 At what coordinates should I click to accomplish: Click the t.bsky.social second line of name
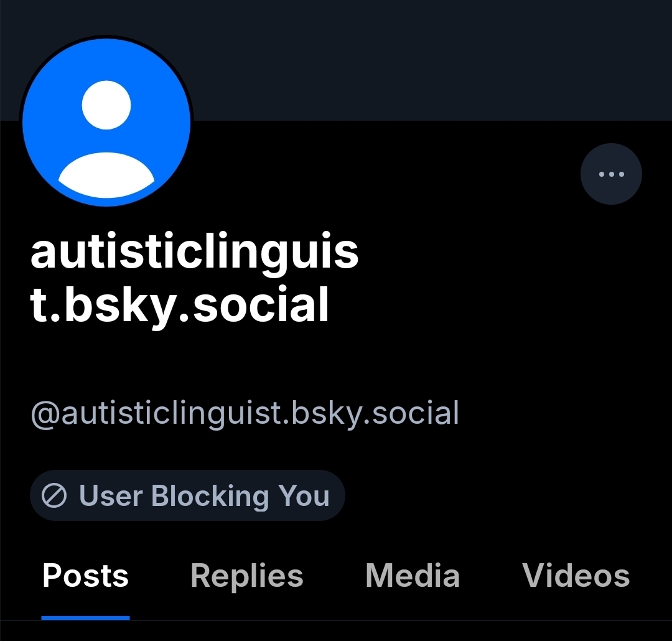click(x=180, y=306)
